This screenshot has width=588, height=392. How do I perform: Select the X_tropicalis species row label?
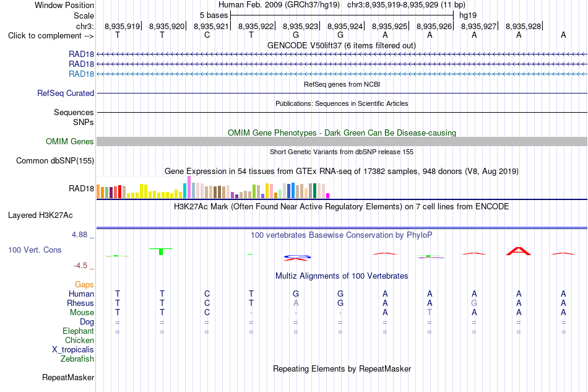73,350
